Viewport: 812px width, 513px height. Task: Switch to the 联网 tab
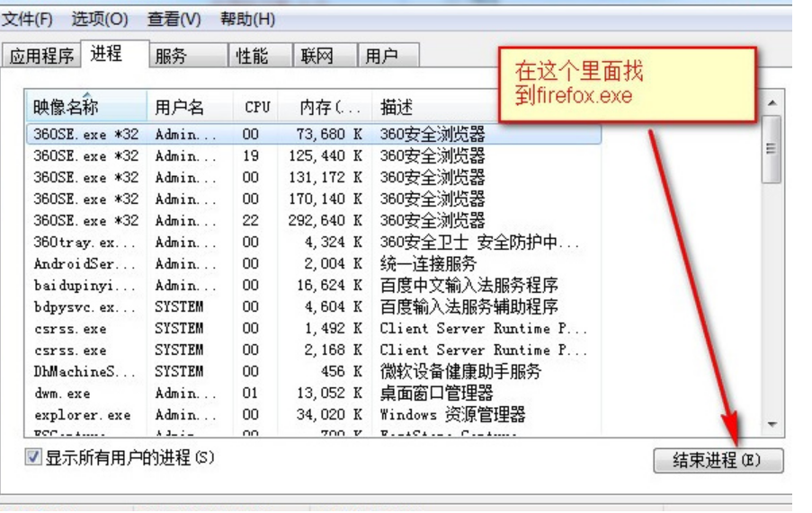[x=317, y=57]
